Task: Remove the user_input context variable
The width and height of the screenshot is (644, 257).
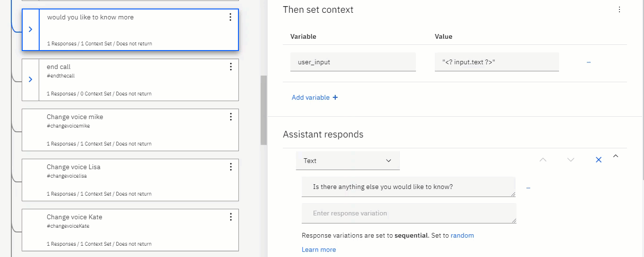Action: [588, 62]
